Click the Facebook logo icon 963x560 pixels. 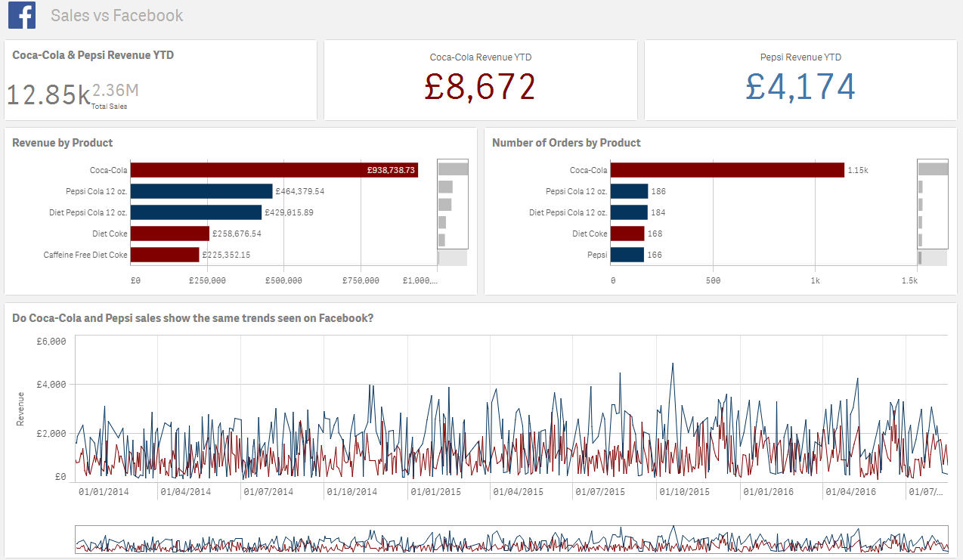(x=22, y=15)
